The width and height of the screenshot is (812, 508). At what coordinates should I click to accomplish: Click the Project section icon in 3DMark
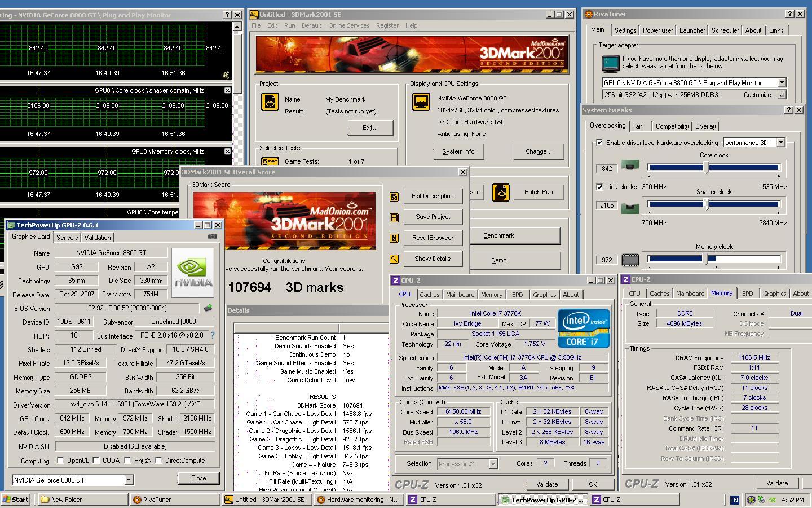tap(270, 102)
